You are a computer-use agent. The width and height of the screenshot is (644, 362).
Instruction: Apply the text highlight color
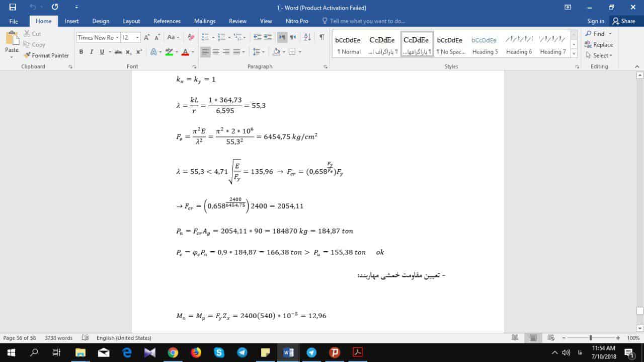(169, 52)
